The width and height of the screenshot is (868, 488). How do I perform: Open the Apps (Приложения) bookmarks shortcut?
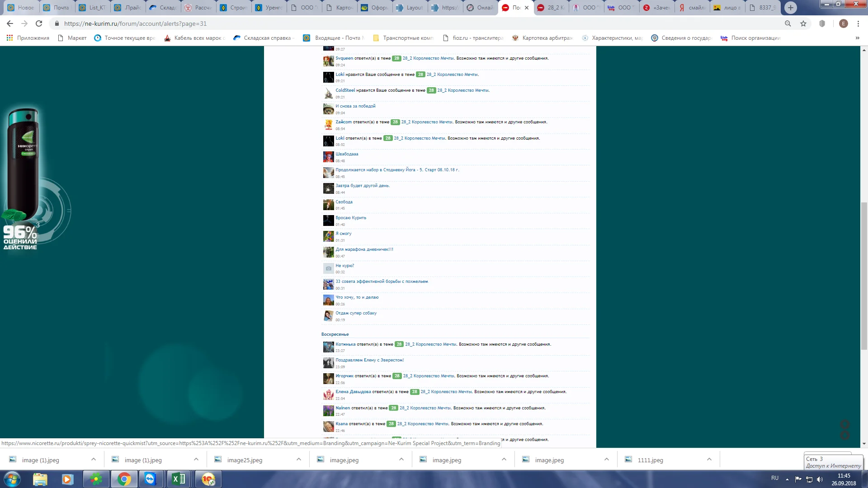(x=28, y=38)
